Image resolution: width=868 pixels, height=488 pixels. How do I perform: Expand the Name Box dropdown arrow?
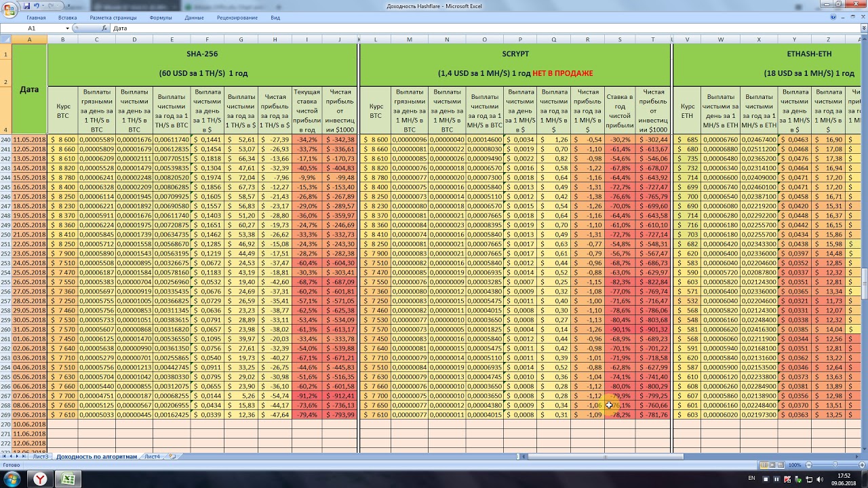[67, 28]
